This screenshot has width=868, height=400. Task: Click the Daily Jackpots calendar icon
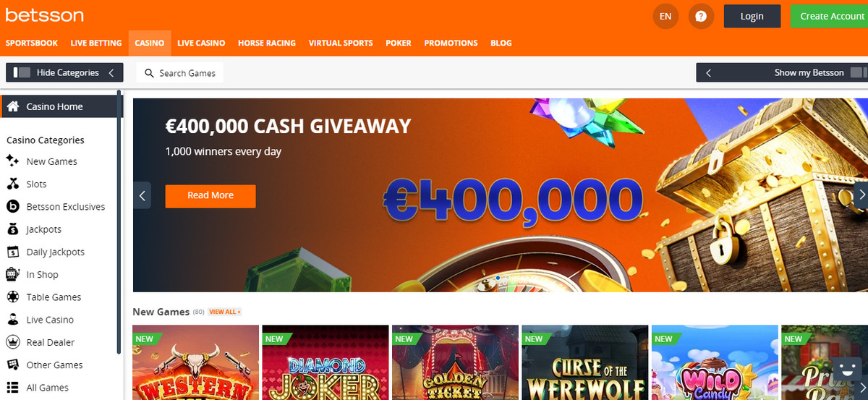point(12,252)
